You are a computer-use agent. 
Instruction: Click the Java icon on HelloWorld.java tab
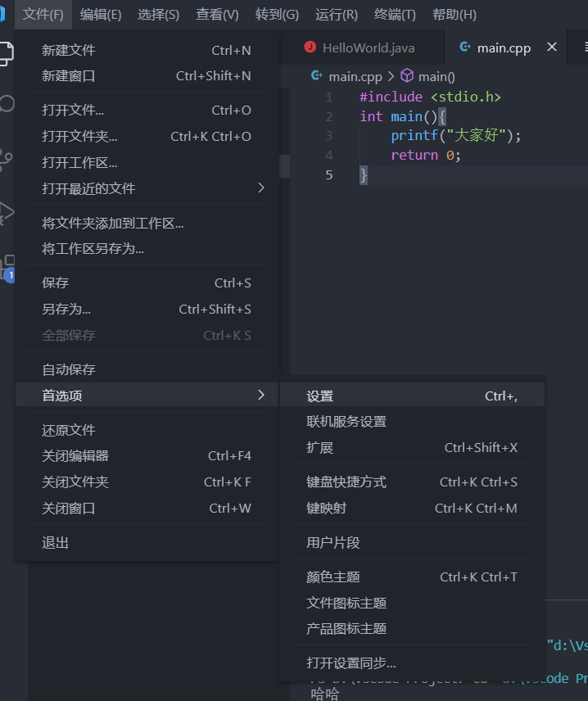click(310, 47)
